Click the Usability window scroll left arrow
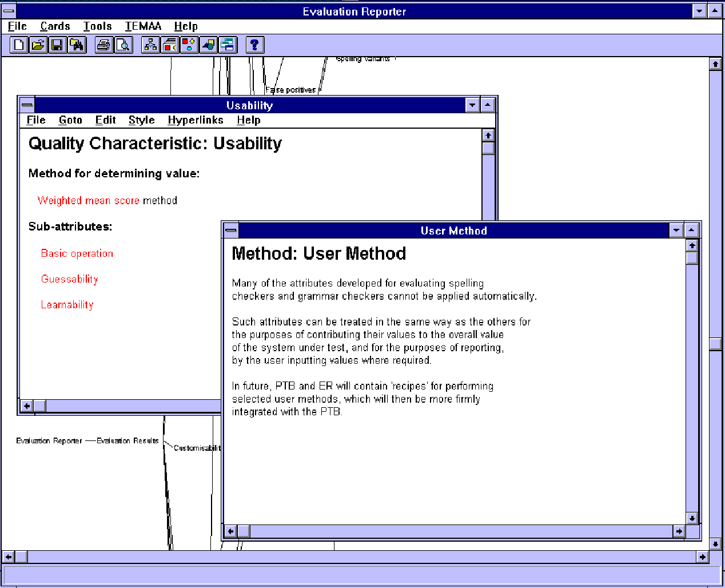725x588 pixels. (x=27, y=406)
